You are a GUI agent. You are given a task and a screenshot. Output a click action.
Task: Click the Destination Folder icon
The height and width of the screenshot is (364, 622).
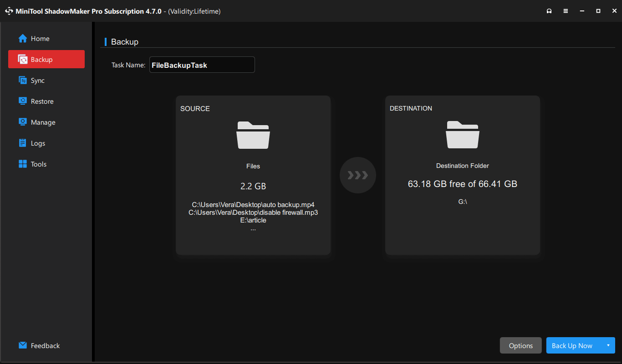pyautogui.click(x=462, y=135)
